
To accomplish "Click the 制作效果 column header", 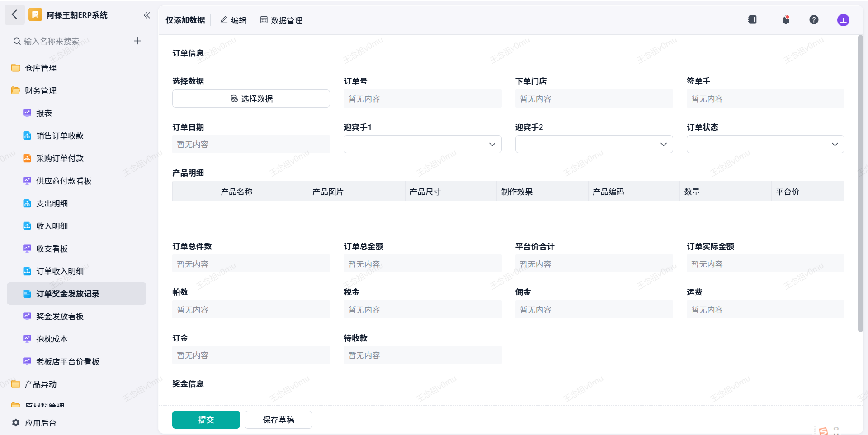I will 542,192.
